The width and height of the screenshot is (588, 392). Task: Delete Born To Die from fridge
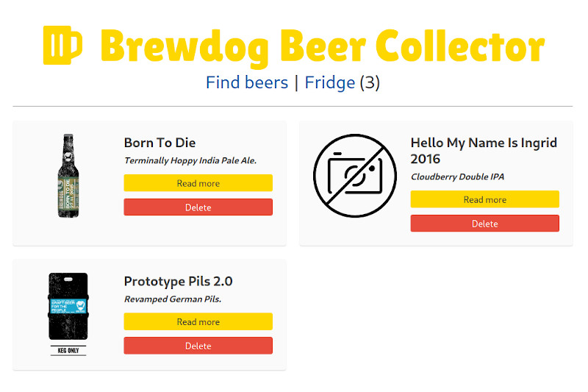point(198,207)
